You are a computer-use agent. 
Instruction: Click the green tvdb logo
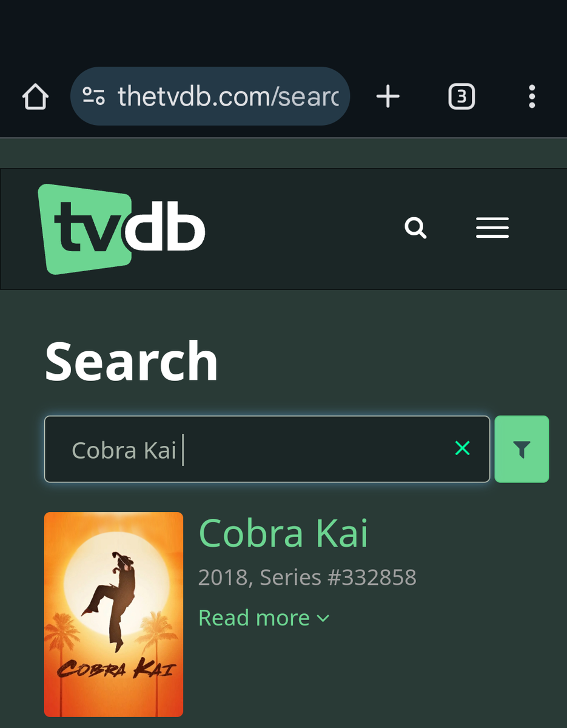(122, 229)
